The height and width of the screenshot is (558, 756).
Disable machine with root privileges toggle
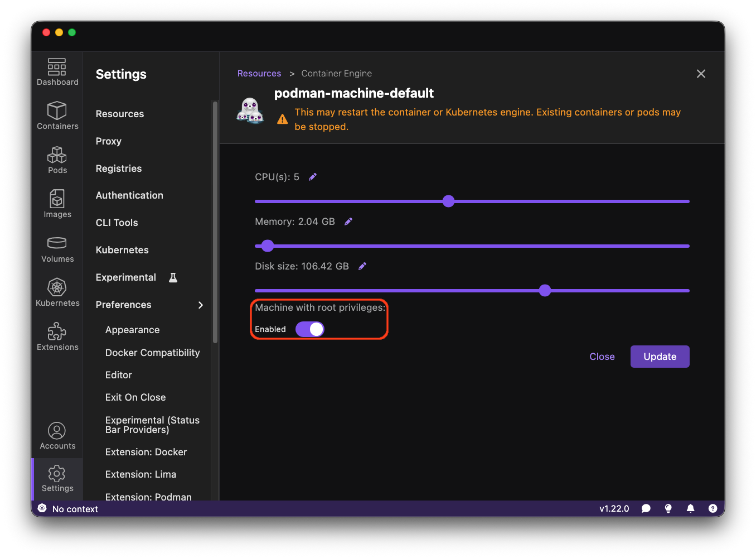pos(309,329)
